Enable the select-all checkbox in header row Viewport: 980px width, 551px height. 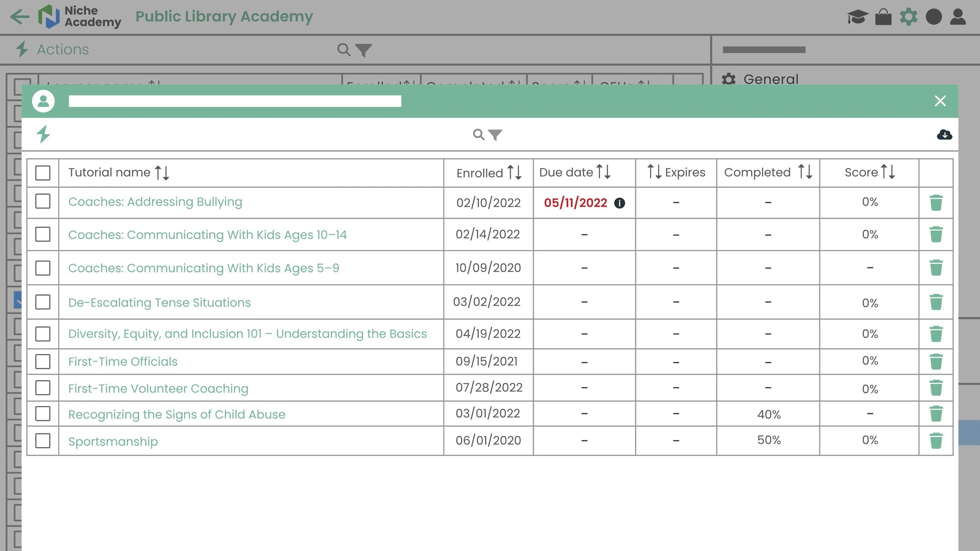pyautogui.click(x=43, y=173)
